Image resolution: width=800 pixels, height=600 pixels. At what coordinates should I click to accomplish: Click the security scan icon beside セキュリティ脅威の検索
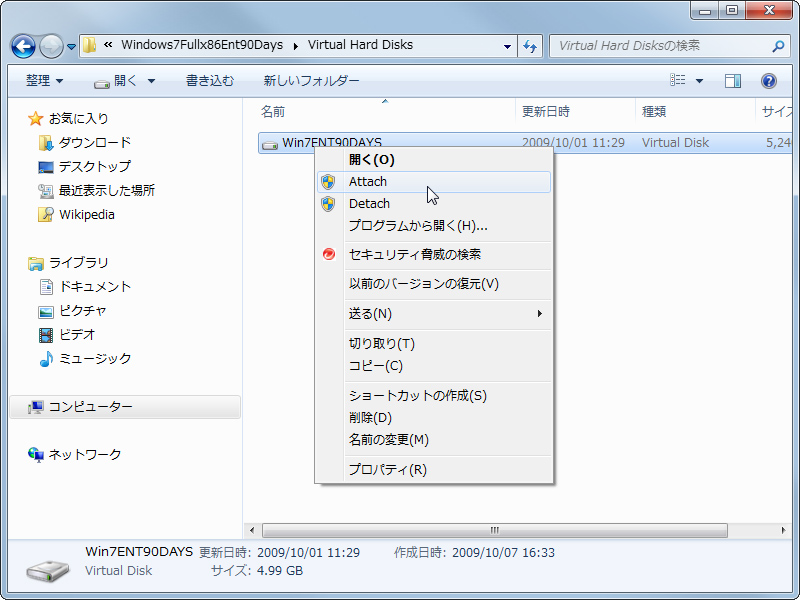coord(329,255)
